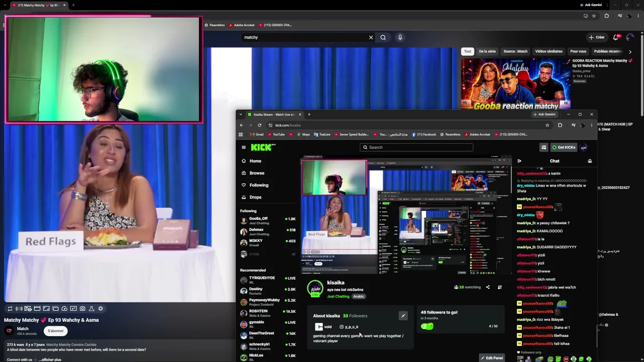Open Destiny in Recommended channels

[x=268, y=290]
